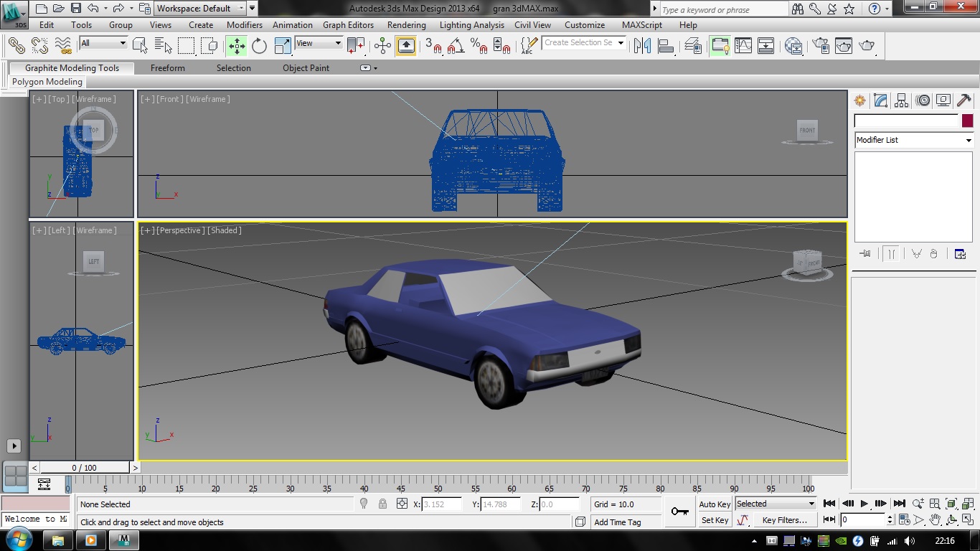Screen dimensions: 980x551
Task: Enable Auto Key mode
Action: click(715, 504)
